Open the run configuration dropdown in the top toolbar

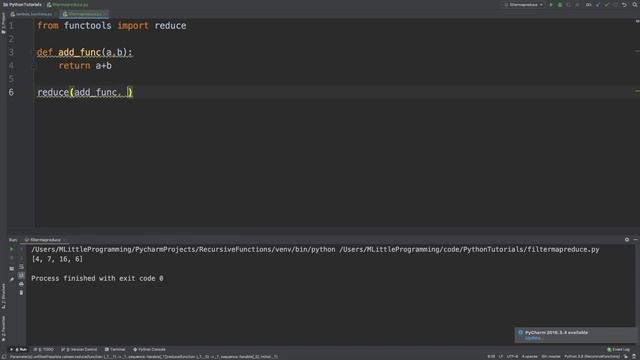point(524,4)
